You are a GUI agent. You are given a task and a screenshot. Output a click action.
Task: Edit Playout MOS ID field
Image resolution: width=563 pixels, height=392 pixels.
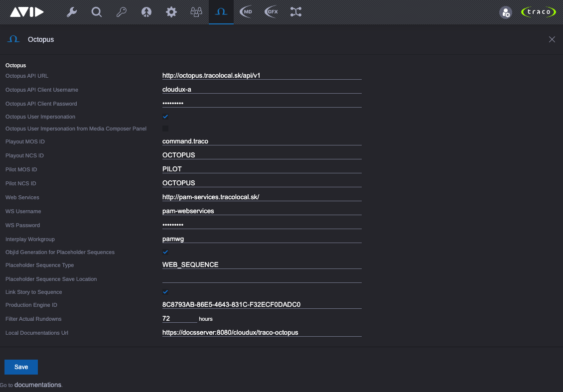(262, 141)
